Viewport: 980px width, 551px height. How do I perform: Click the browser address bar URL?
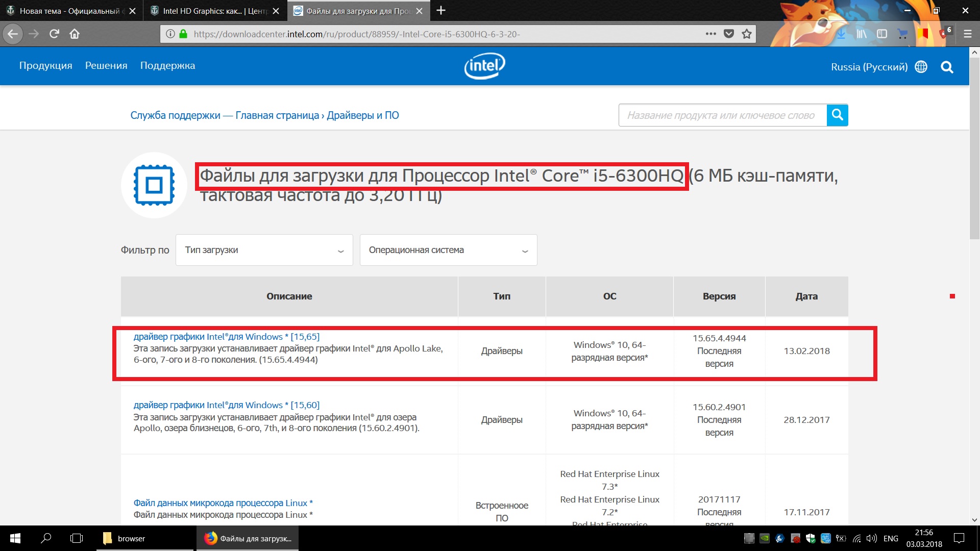[357, 34]
